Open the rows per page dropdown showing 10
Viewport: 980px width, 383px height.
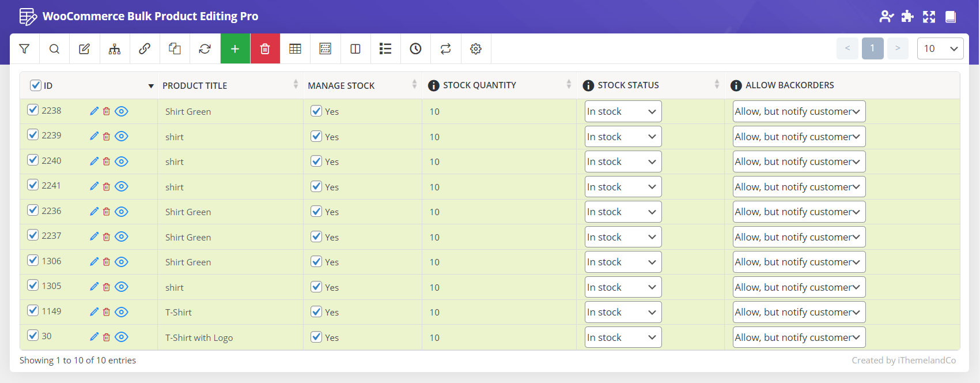pyautogui.click(x=940, y=48)
